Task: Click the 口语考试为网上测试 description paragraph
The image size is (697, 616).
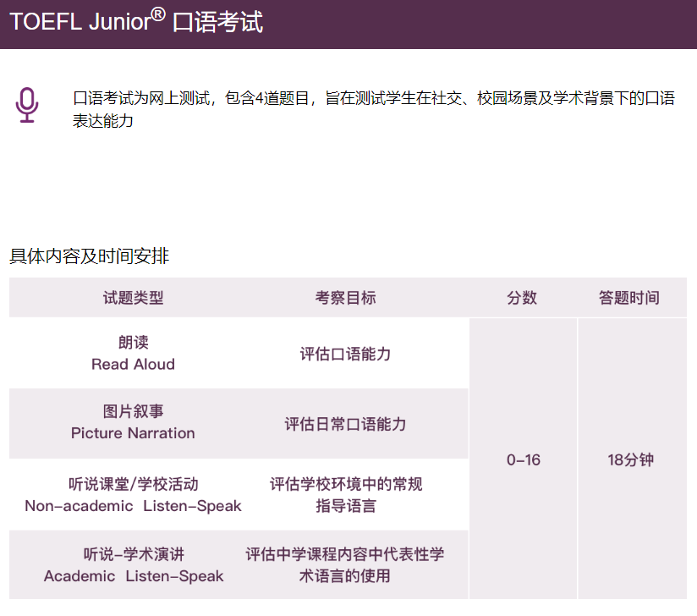Action: pyautogui.click(x=374, y=109)
